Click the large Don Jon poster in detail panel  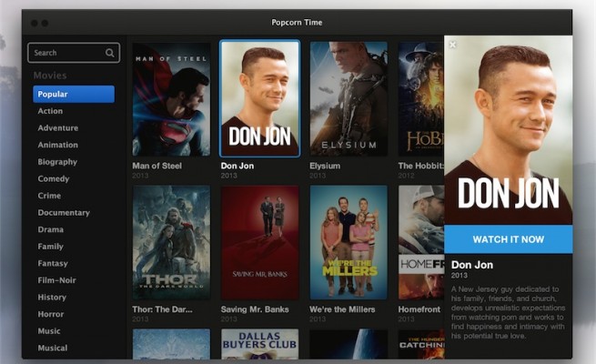509,130
